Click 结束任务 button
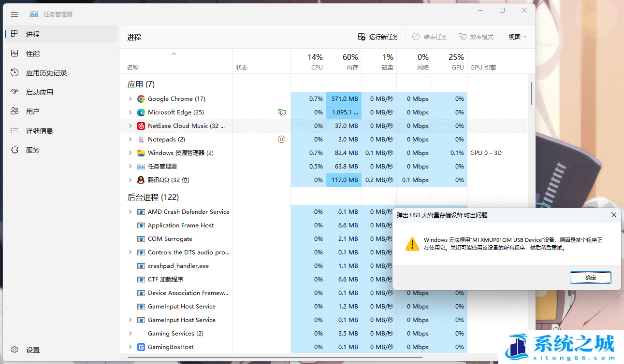 [430, 37]
